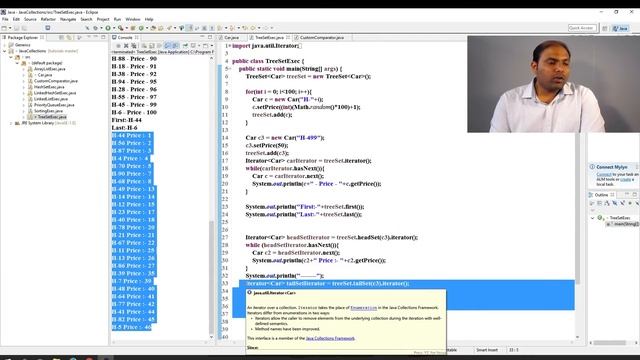
Task: Open the Window menu
Action: 133,19
